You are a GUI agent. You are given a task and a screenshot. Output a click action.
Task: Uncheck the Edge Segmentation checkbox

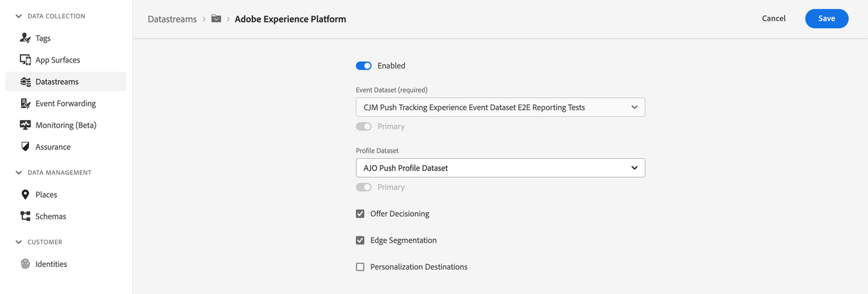360,240
